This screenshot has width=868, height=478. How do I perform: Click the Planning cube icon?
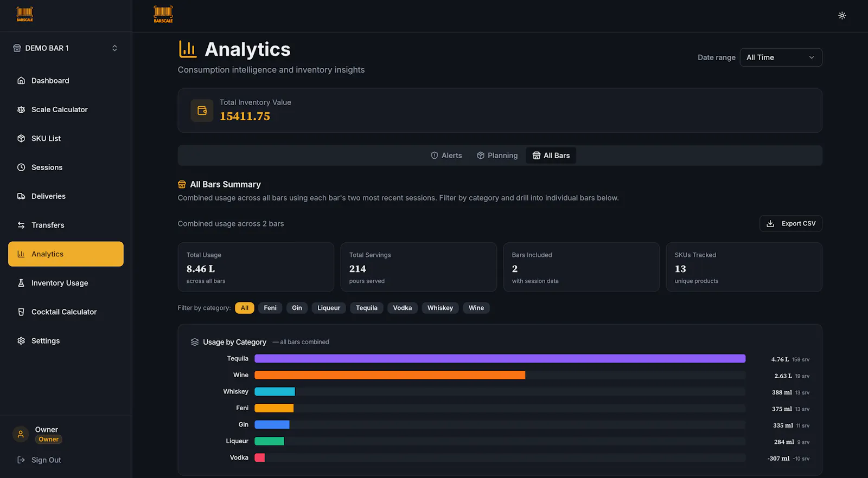pos(481,156)
